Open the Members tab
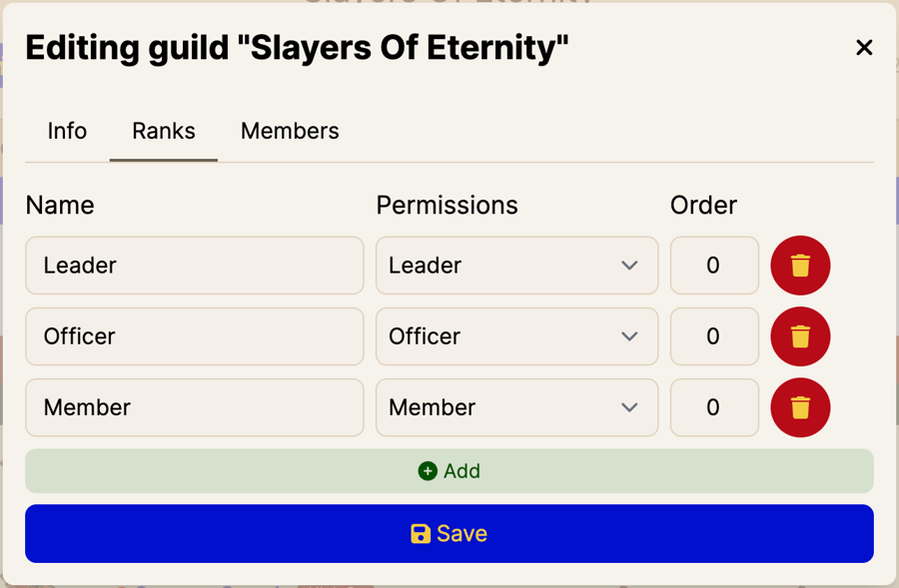The width and height of the screenshot is (899, 588). [290, 131]
